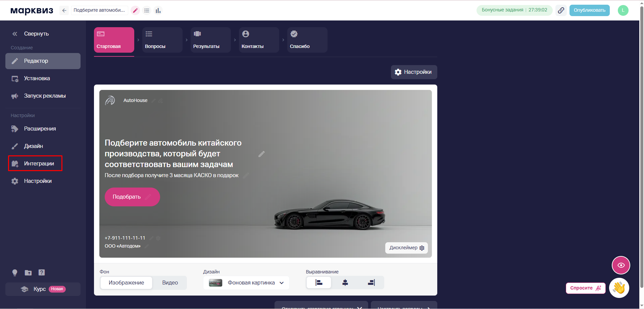Click the vertical scrollbar on the right edge
Viewport: 644px width, 309px height.
(642, 148)
